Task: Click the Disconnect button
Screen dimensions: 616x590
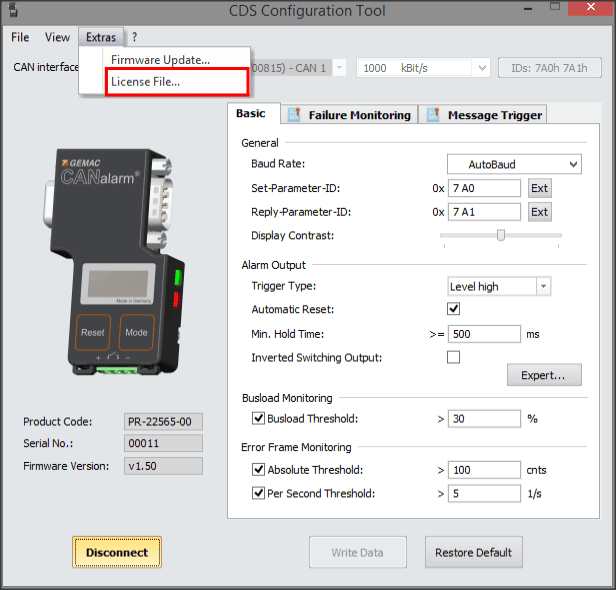Action: (116, 552)
